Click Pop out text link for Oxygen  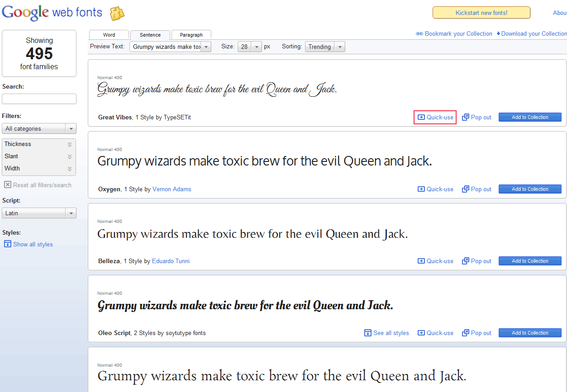pos(481,189)
